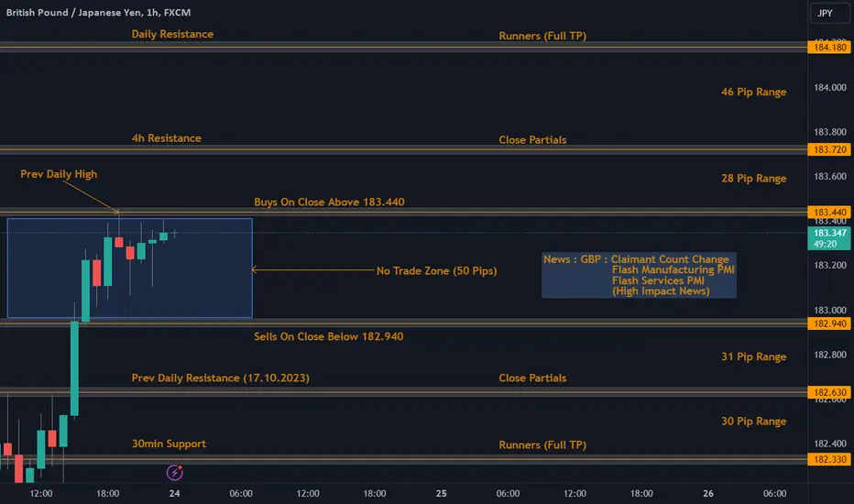Select Sells On Close Below 182.940 text
Image resolution: width=854 pixels, height=504 pixels.
click(328, 336)
